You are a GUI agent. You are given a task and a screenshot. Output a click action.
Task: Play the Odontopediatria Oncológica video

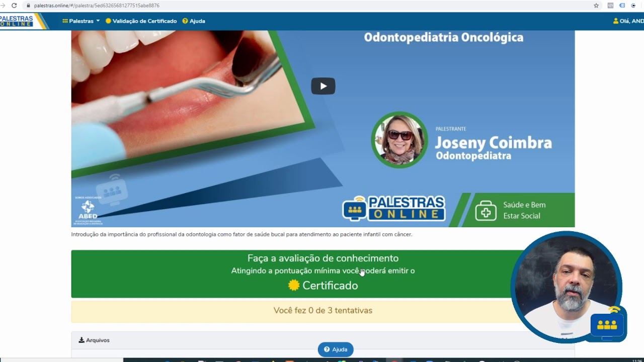(323, 86)
